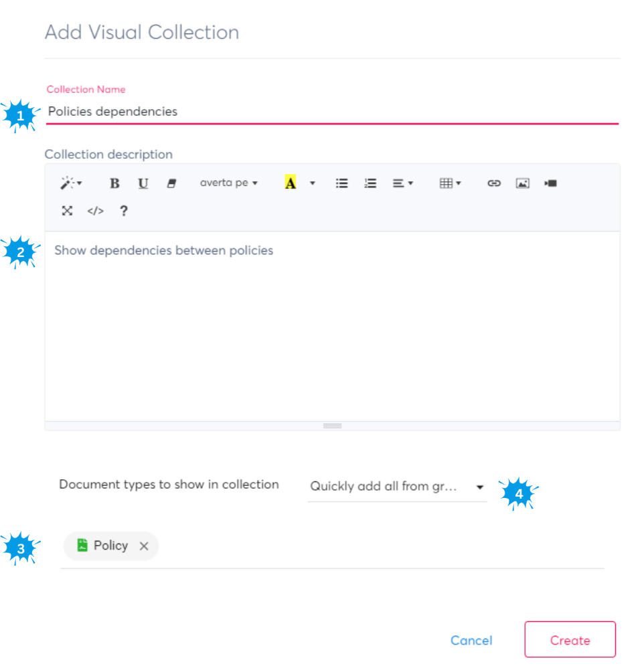The width and height of the screenshot is (644, 670).
Task: Click the eraser clear-formatting icon
Action: tap(171, 183)
